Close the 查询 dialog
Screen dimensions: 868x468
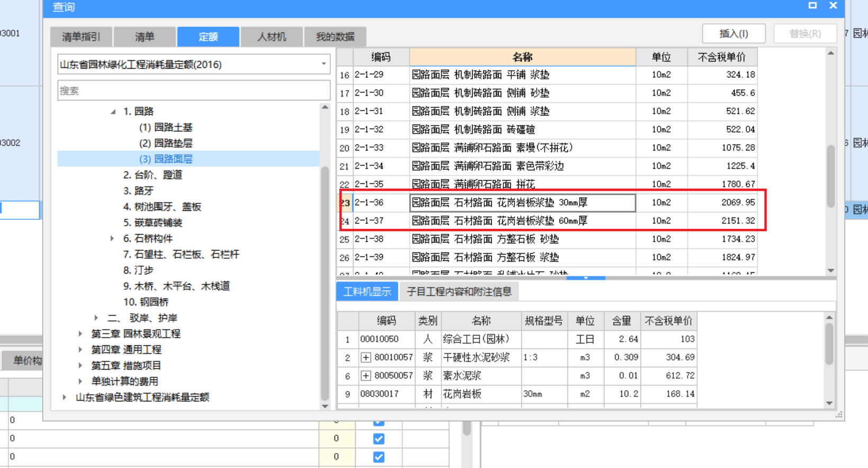tap(833, 5)
